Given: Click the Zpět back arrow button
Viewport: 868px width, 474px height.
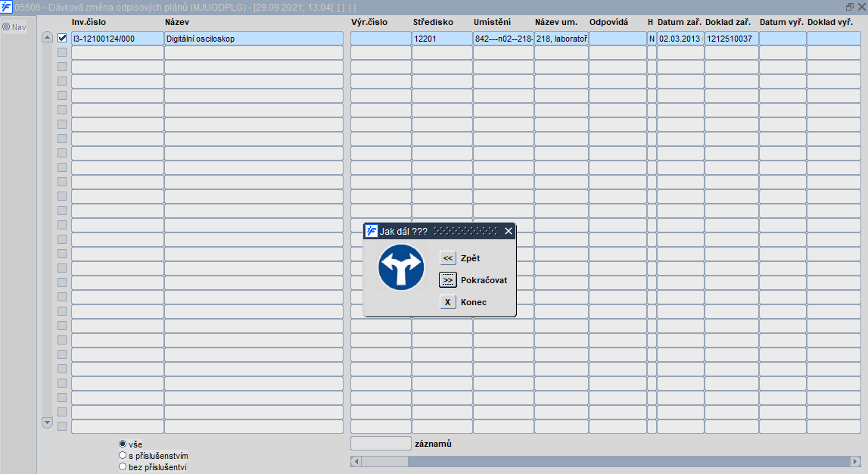Looking at the screenshot, I should pos(448,258).
